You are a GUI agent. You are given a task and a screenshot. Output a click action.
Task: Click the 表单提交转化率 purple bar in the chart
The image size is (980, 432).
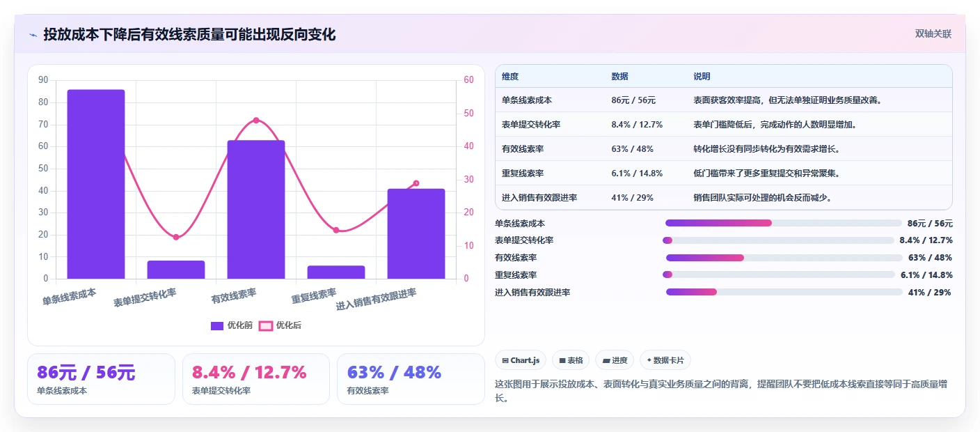click(x=176, y=270)
